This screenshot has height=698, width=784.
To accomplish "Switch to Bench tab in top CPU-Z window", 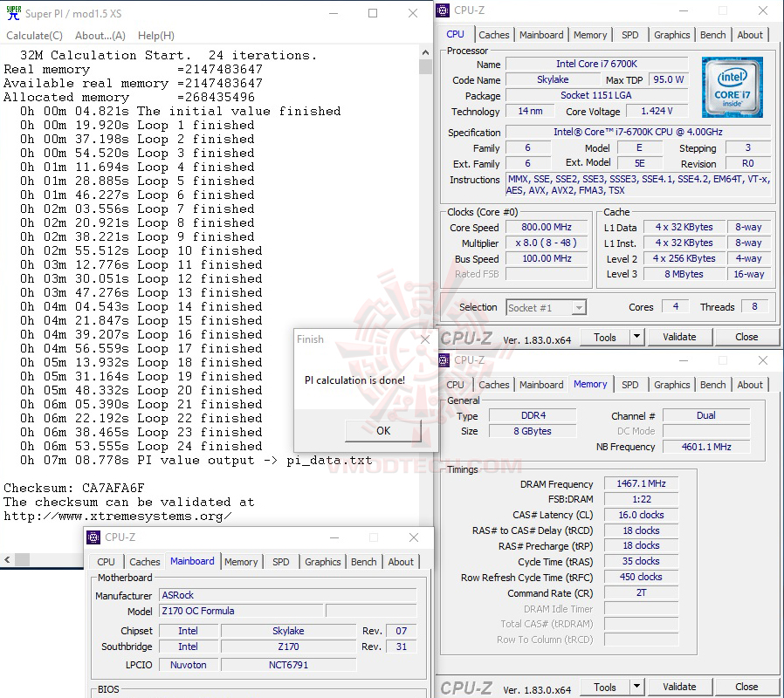I will click(x=712, y=35).
